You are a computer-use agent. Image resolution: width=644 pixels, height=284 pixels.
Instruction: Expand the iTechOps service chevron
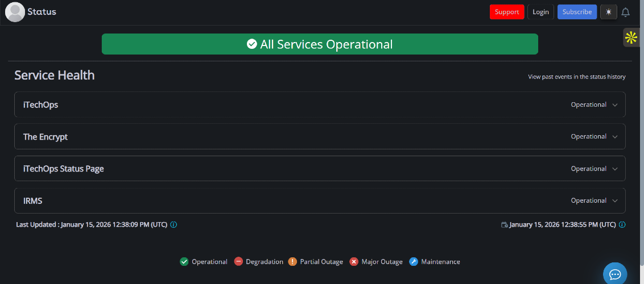click(x=615, y=105)
